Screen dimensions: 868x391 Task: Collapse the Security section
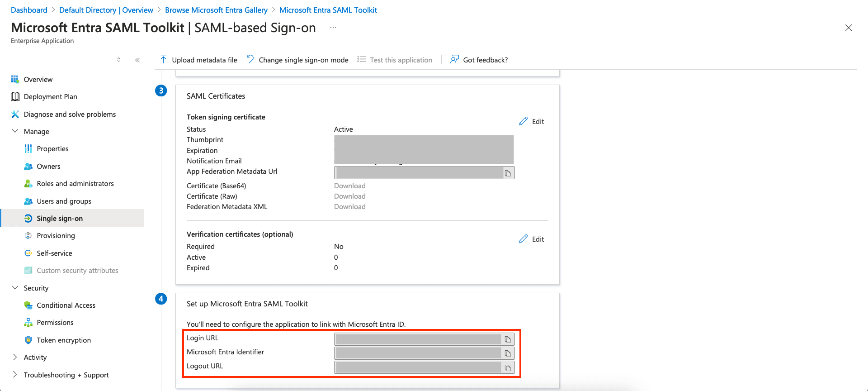pyautogui.click(x=15, y=288)
